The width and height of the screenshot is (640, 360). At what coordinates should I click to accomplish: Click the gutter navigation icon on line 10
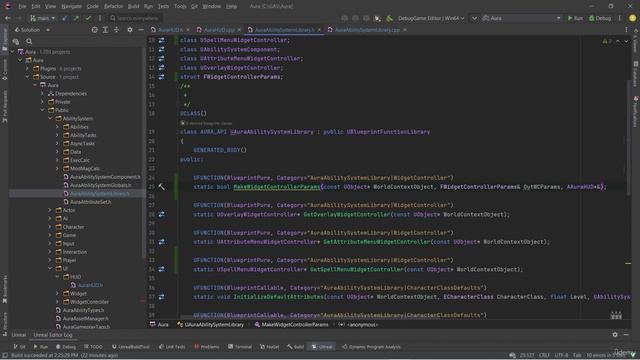pyautogui.click(x=162, y=40)
